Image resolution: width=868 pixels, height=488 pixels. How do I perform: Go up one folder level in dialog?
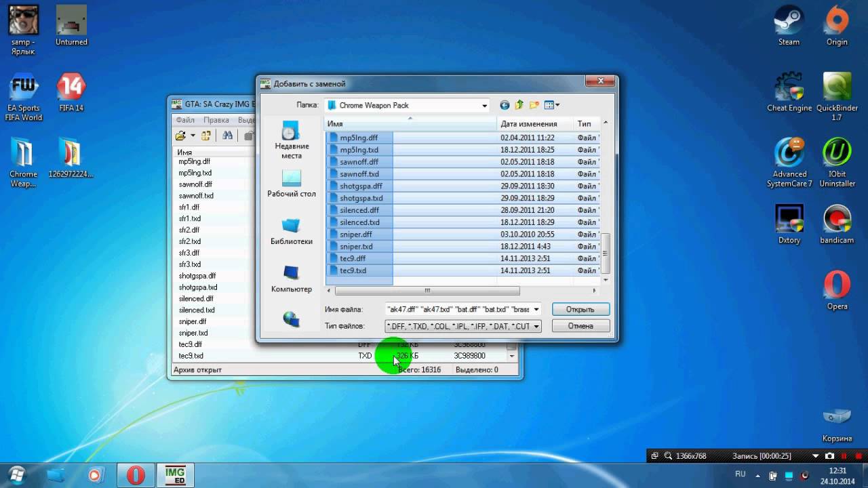[x=519, y=105]
